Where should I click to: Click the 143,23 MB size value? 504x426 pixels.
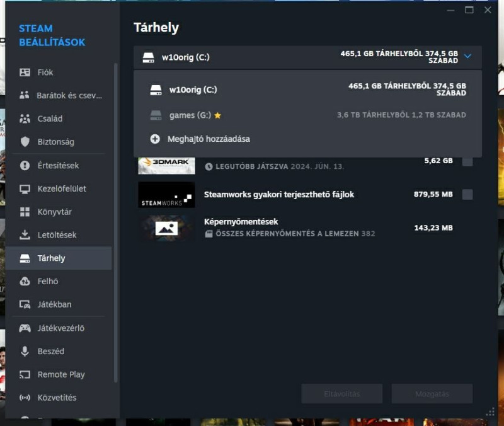coord(433,228)
